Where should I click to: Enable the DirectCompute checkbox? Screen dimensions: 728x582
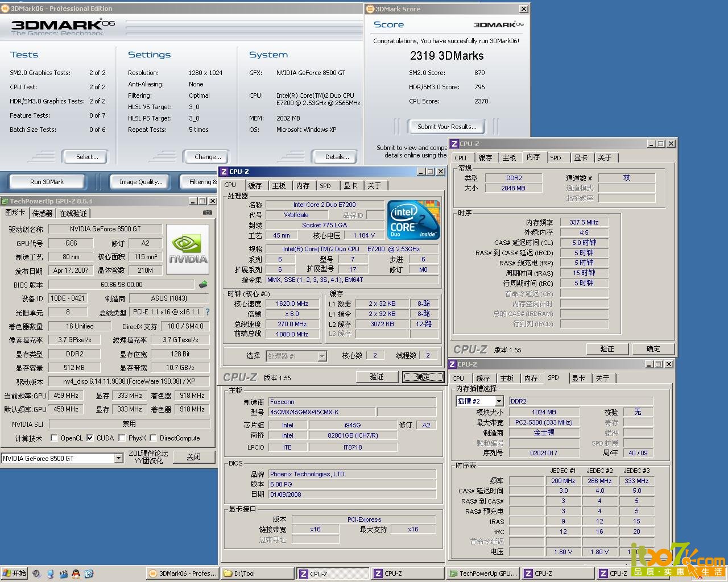[x=153, y=438]
